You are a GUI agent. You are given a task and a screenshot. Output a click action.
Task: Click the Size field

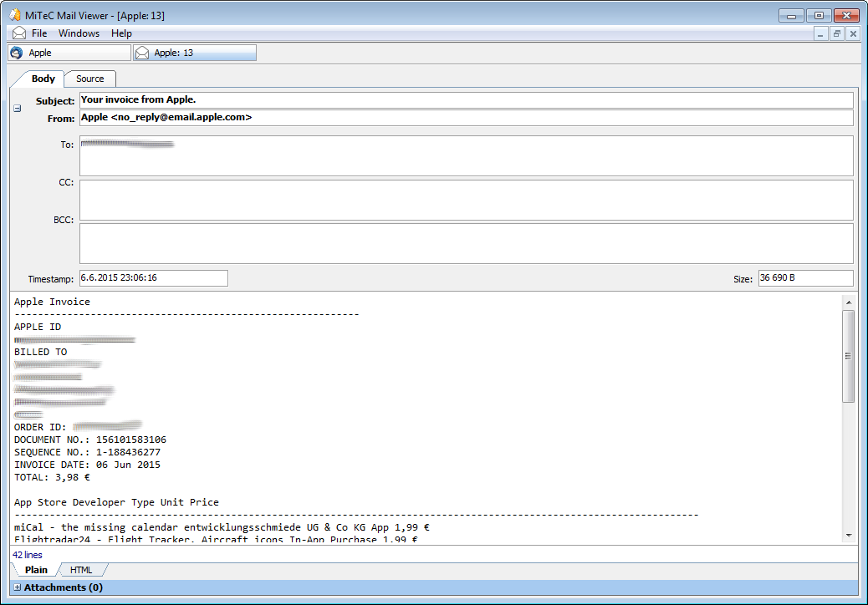805,278
